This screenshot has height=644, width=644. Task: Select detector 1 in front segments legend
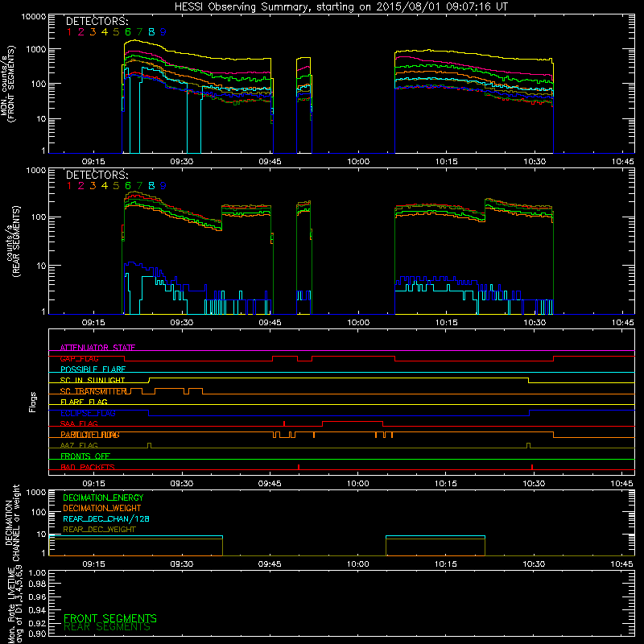pos(69,32)
